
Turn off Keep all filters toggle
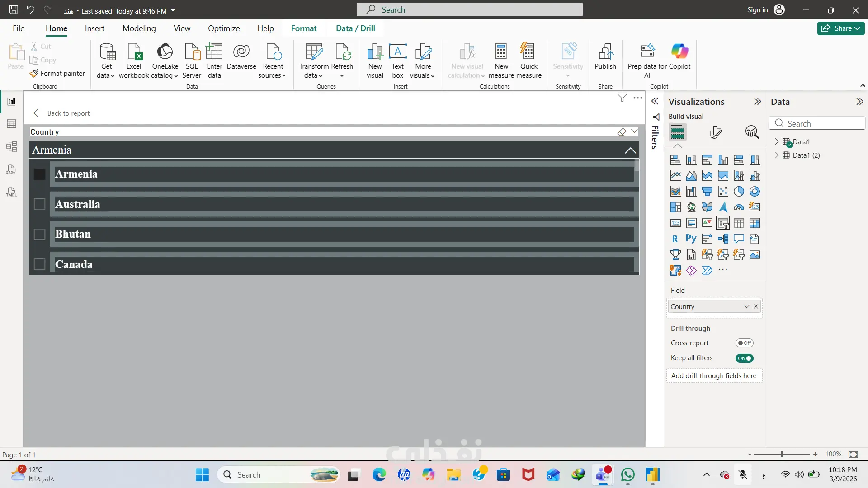point(744,358)
